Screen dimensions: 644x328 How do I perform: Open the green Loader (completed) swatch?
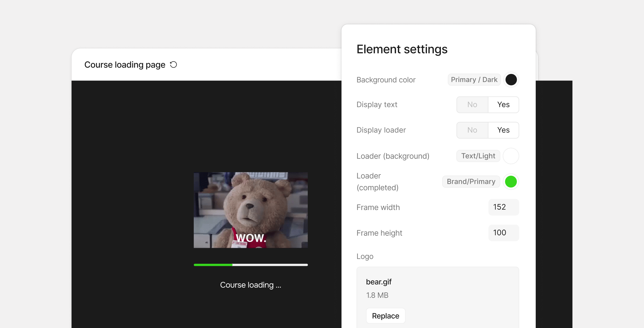[511, 181]
